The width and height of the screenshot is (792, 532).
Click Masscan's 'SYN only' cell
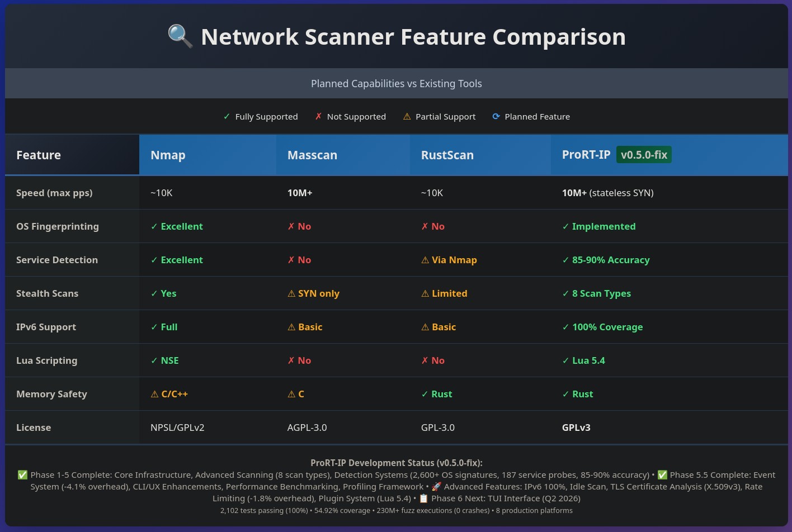click(313, 293)
